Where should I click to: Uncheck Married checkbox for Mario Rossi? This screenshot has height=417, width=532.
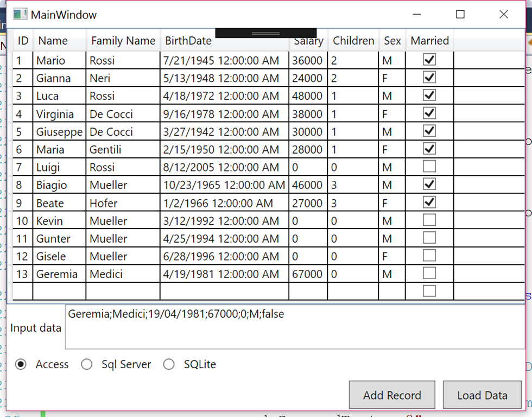pos(429,60)
